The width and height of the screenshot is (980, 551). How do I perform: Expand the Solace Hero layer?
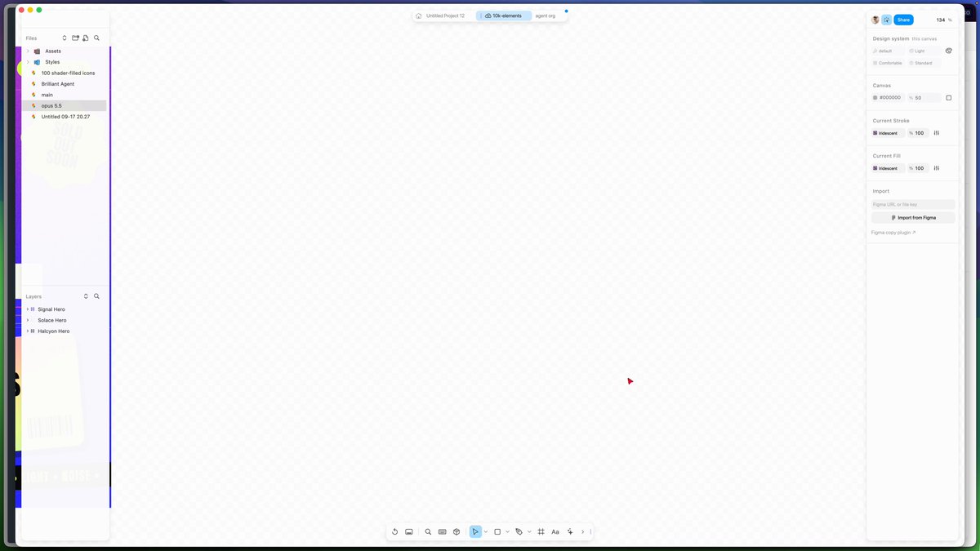(x=28, y=320)
